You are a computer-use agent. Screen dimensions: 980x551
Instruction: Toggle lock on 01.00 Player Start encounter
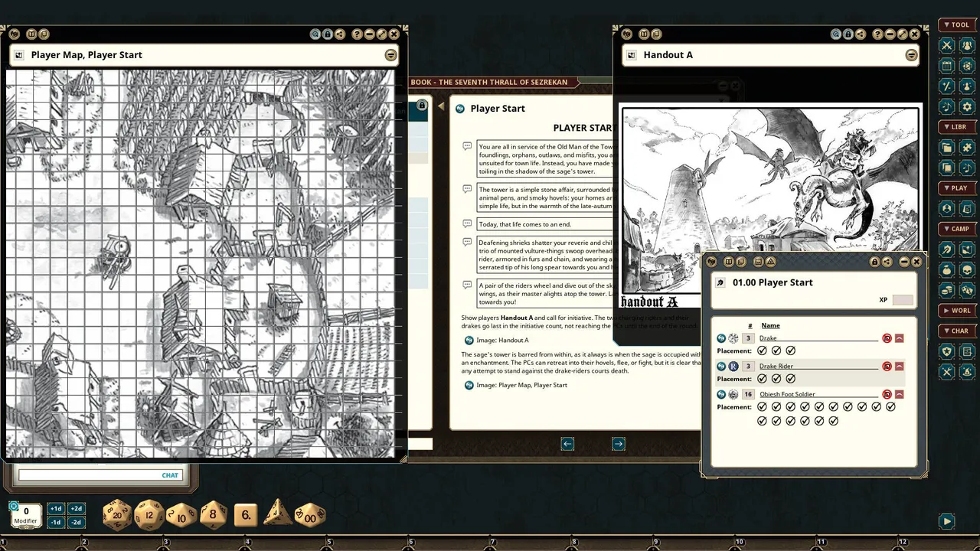coord(874,262)
